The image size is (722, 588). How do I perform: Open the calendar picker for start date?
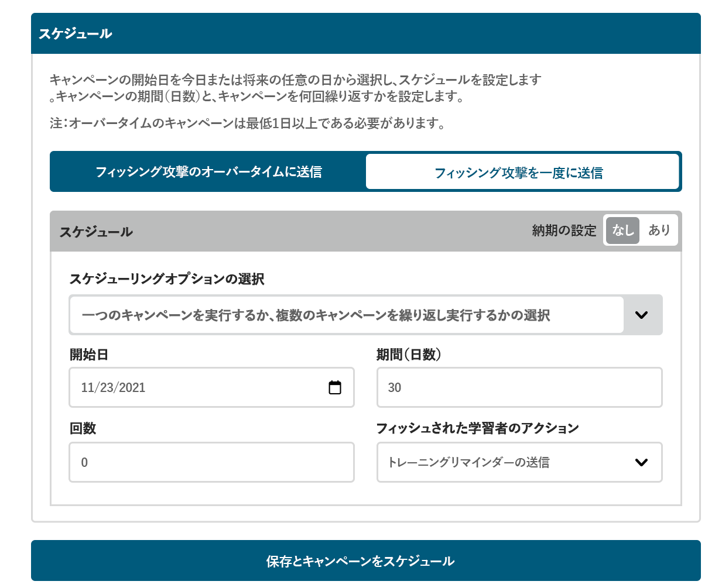[x=334, y=387]
